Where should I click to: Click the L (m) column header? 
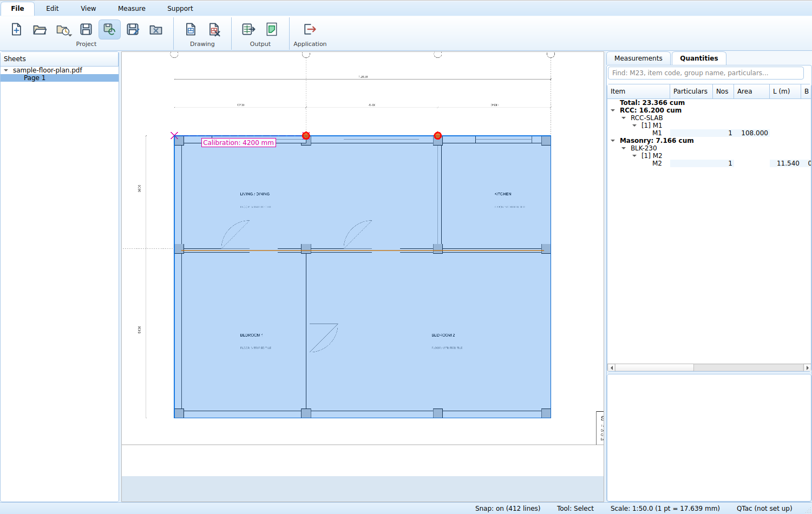[x=785, y=91]
